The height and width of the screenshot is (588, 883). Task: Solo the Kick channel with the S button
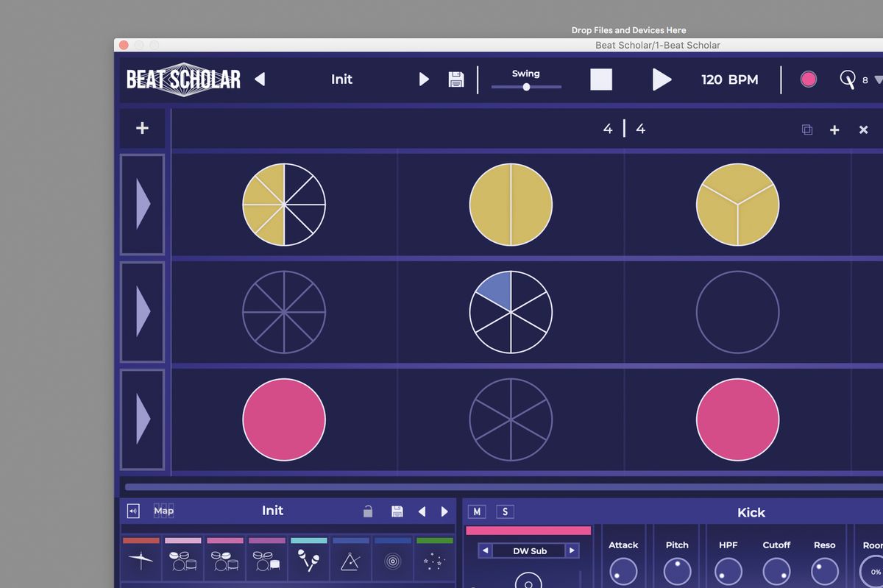[x=503, y=511]
